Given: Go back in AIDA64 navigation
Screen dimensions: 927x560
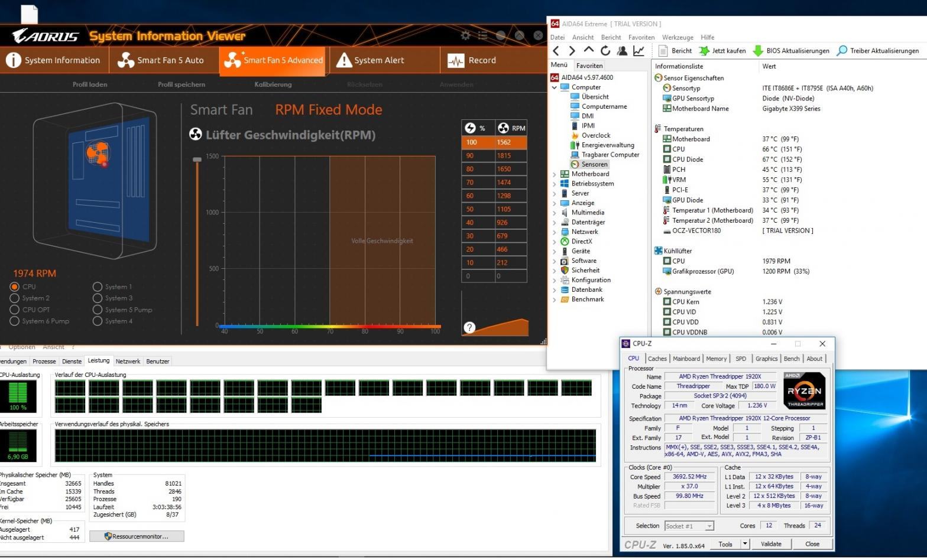Looking at the screenshot, I should click(556, 51).
